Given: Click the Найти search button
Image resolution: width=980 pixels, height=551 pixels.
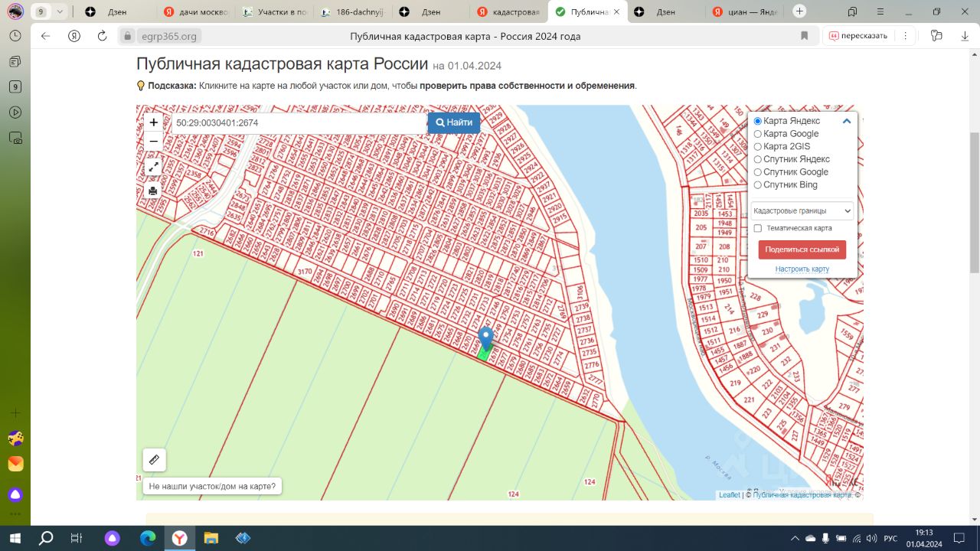Looking at the screenshot, I should tap(454, 122).
